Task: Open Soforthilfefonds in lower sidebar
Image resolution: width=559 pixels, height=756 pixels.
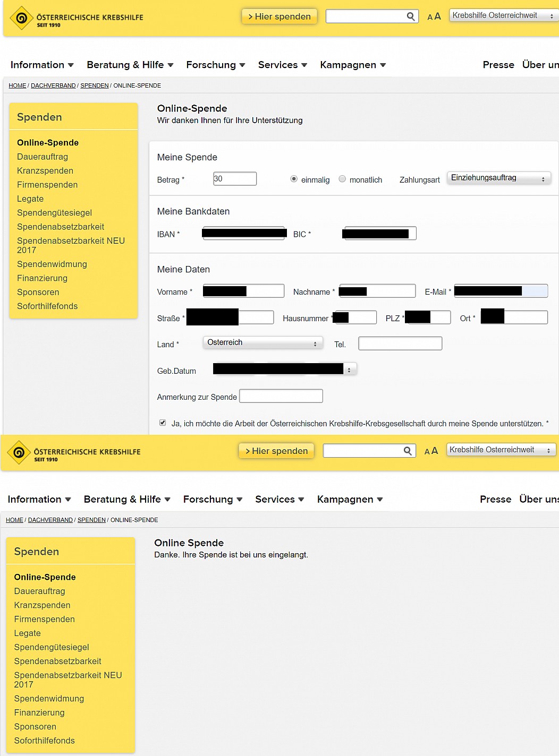Action: [x=44, y=740]
